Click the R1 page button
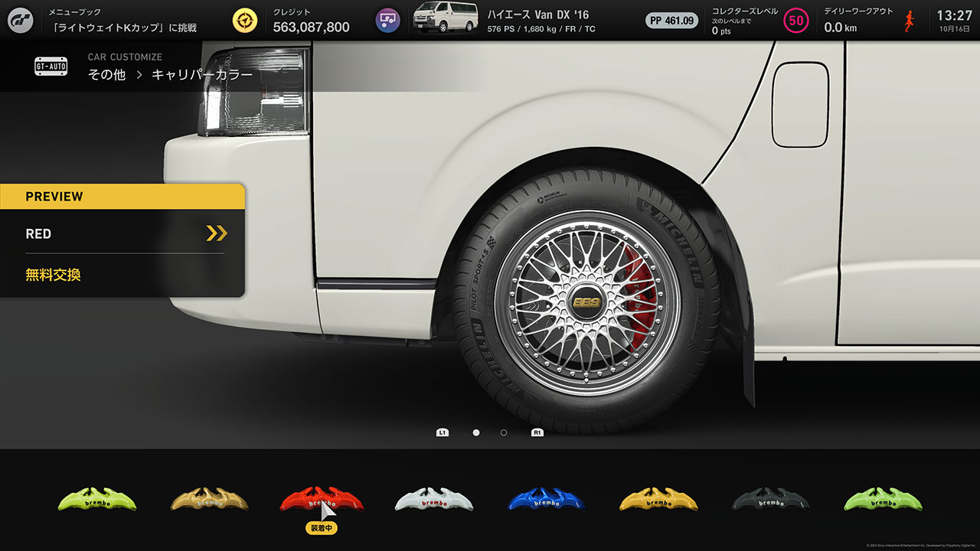980x551 pixels. [x=537, y=432]
